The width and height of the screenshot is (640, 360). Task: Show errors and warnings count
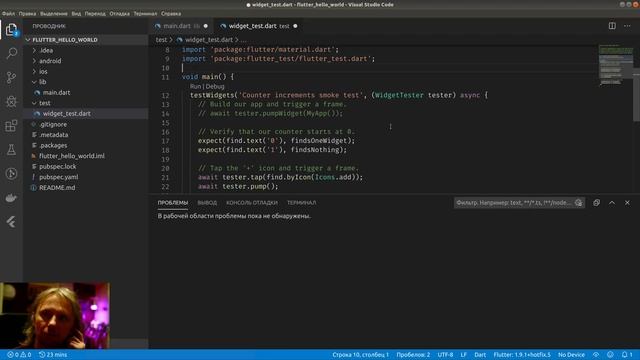click(19, 355)
